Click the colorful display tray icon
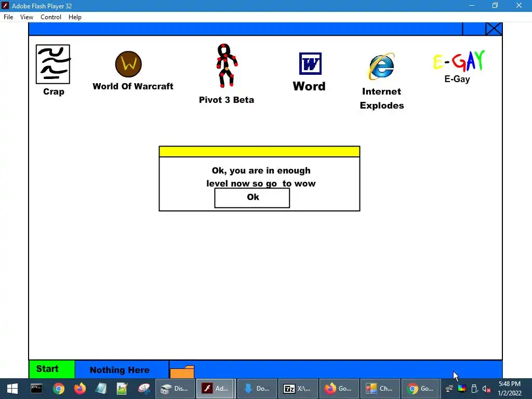This screenshot has height=399, width=532. (462, 389)
